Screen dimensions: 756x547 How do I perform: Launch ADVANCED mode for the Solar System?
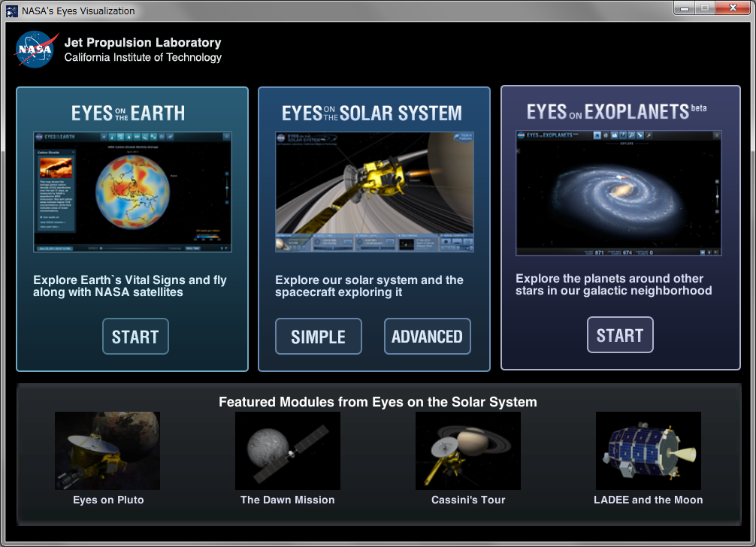pos(427,336)
